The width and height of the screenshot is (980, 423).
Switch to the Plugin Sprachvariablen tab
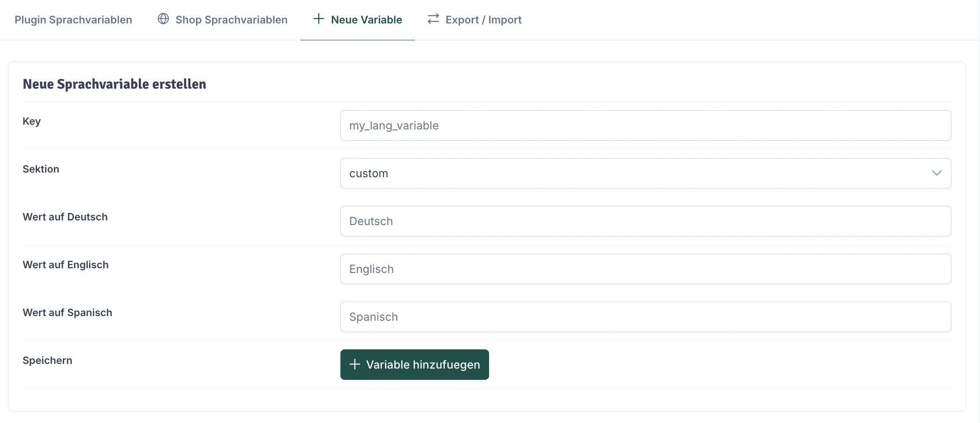click(x=73, y=19)
